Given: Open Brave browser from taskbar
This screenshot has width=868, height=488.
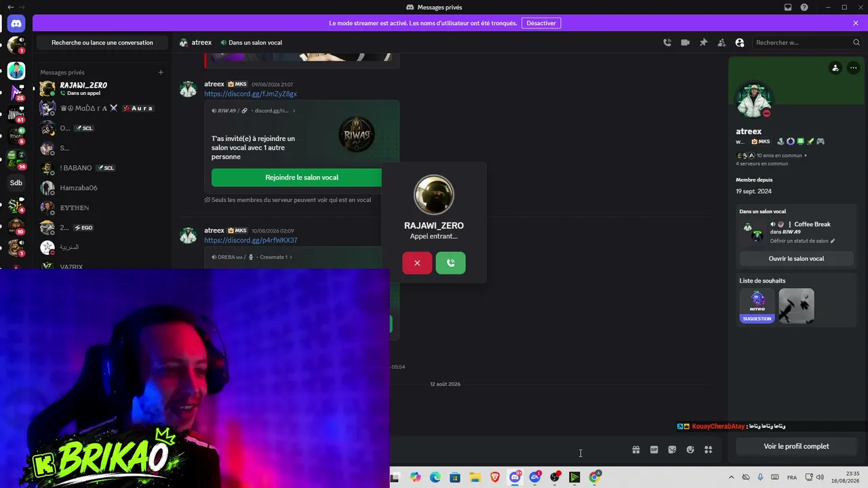Looking at the screenshot, I should click(495, 477).
